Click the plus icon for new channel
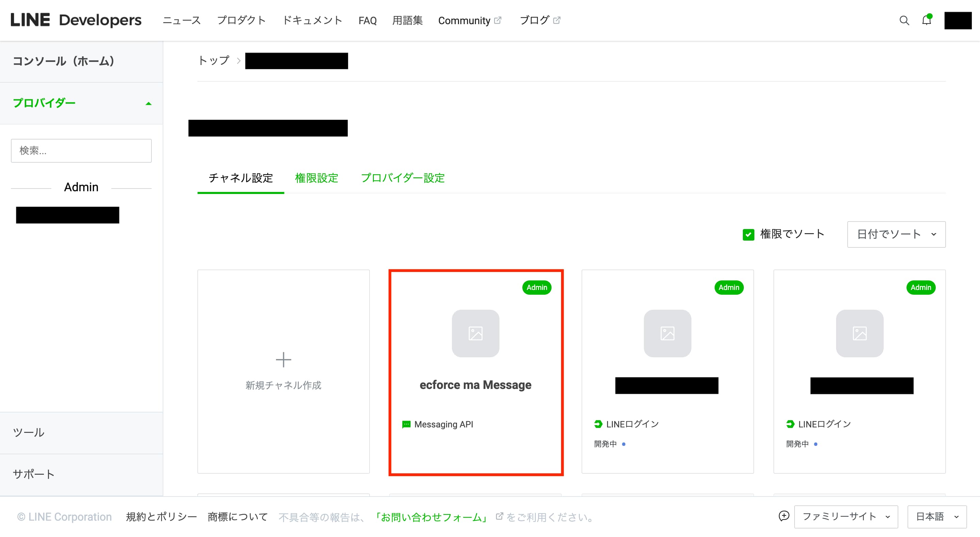Screen dimensions: 980x537 point(283,360)
